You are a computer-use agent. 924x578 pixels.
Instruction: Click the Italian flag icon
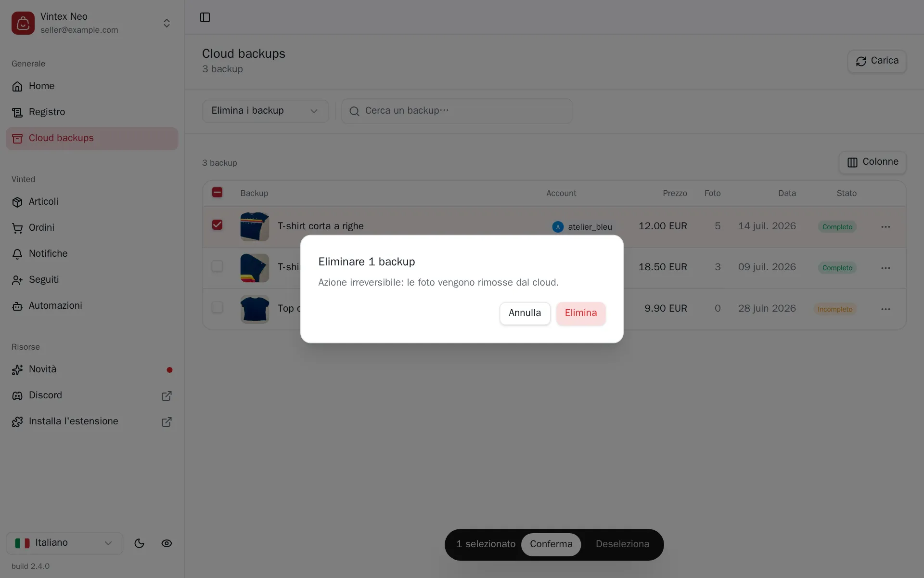(x=22, y=543)
